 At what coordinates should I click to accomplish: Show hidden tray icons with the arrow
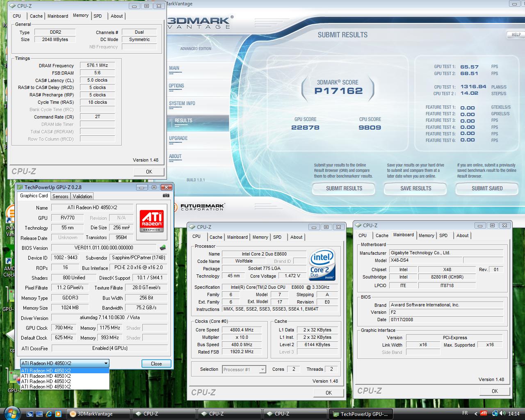point(476,413)
